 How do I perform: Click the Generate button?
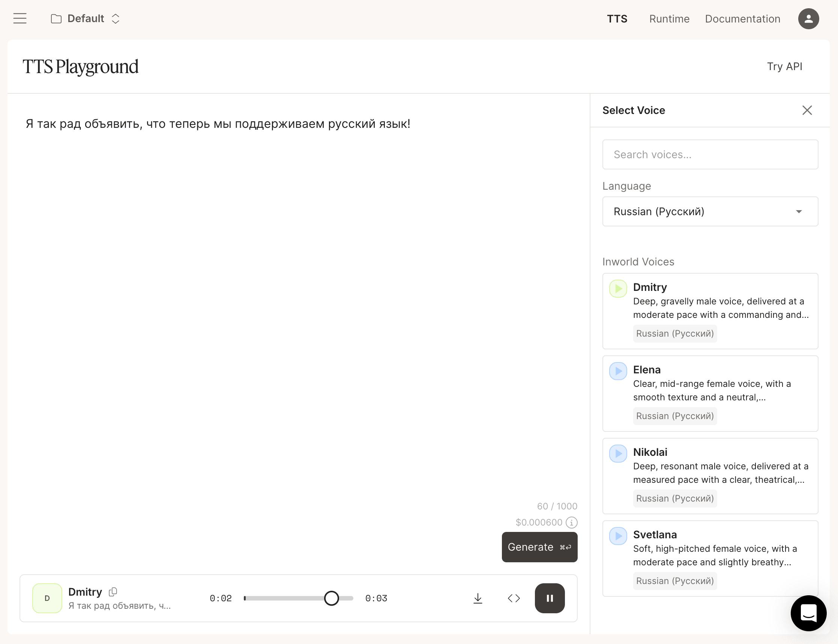[x=539, y=547]
